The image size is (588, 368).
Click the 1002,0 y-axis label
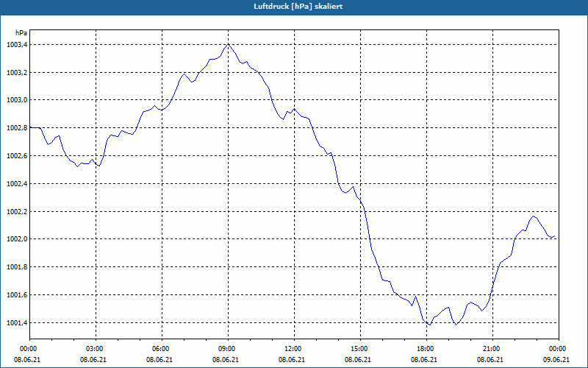17,240
